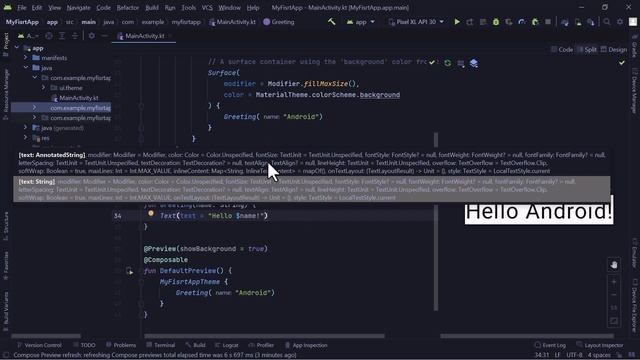The width and height of the screenshot is (640, 360).
Task: Switch editor to Design view
Action: pyautogui.click(x=613, y=49)
